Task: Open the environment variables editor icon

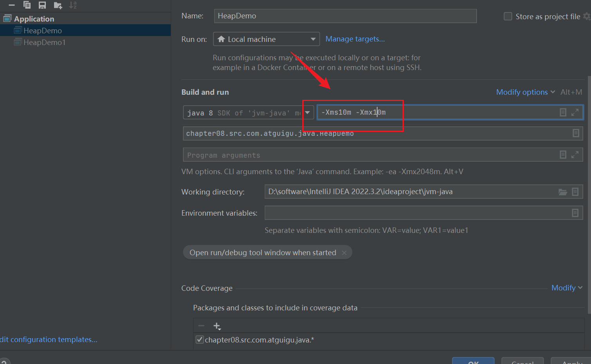Action: pyautogui.click(x=575, y=213)
